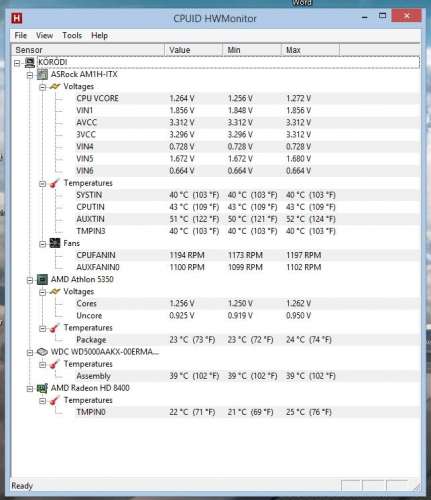Click the WDC hard drive icon
Viewport: 431px width, 500px height.
(42, 352)
